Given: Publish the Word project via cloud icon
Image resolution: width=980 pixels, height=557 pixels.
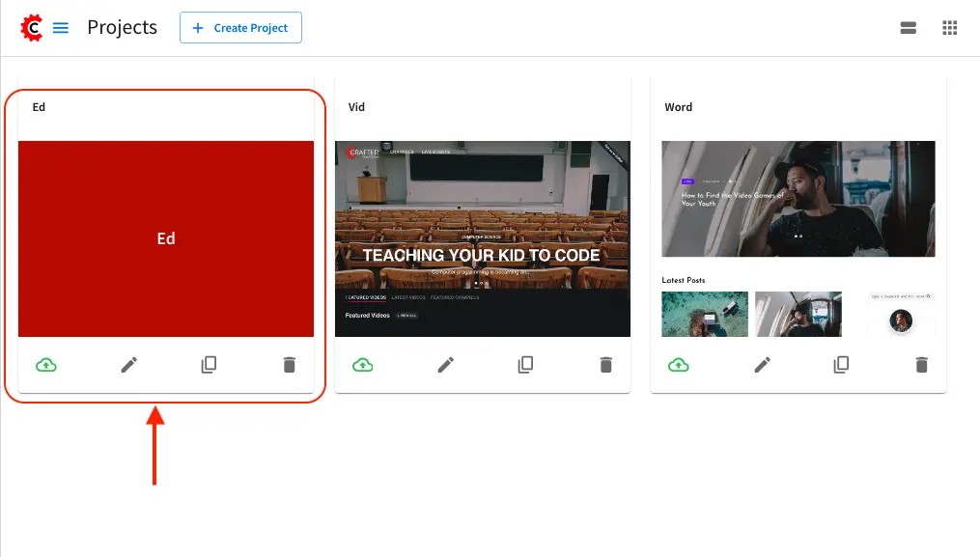Looking at the screenshot, I should pos(679,365).
